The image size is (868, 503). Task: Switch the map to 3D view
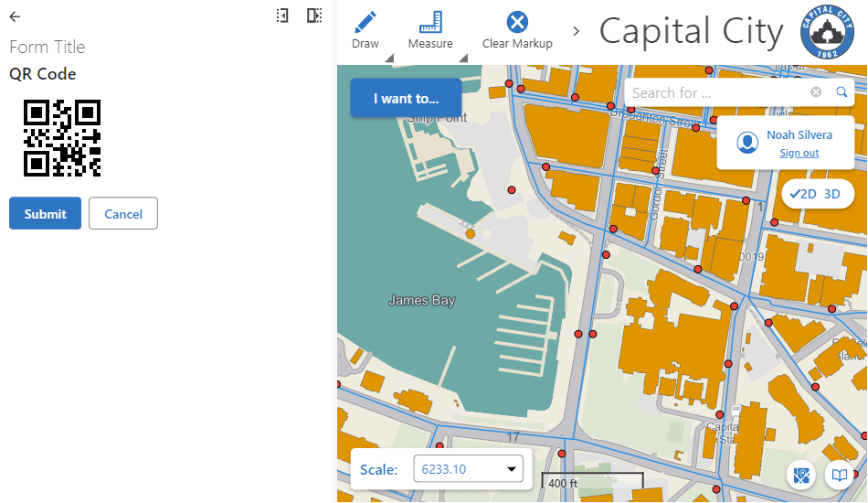(832, 194)
